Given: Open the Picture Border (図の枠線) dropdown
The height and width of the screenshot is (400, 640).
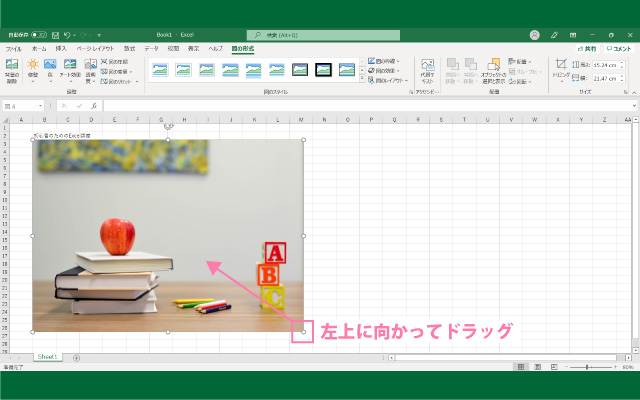Looking at the screenshot, I should [384, 61].
